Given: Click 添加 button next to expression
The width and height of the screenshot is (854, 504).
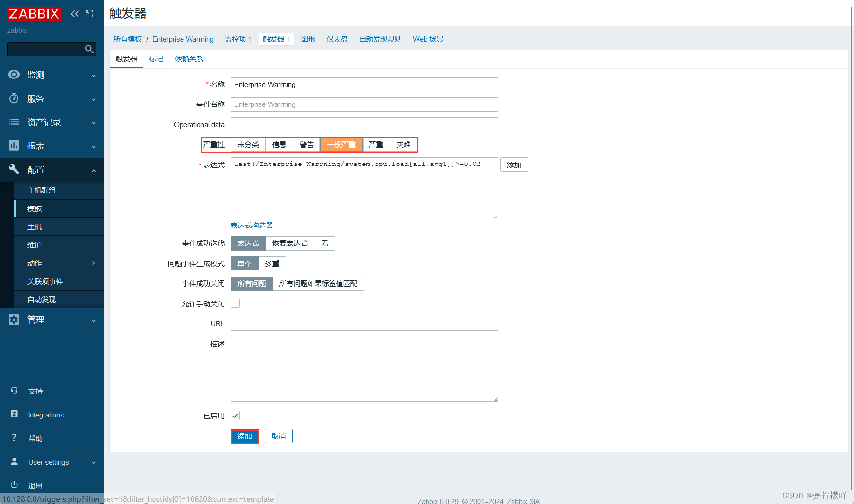Looking at the screenshot, I should 514,165.
